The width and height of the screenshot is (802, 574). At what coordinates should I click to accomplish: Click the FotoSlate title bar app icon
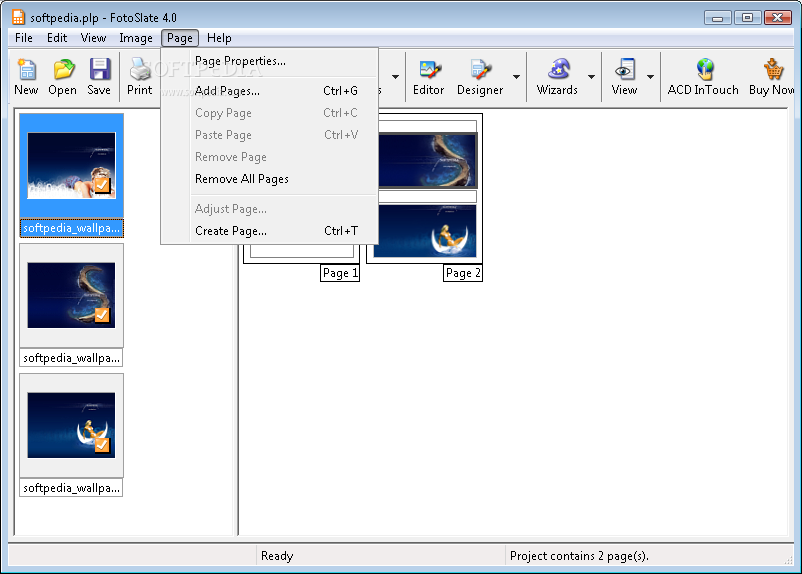point(18,17)
